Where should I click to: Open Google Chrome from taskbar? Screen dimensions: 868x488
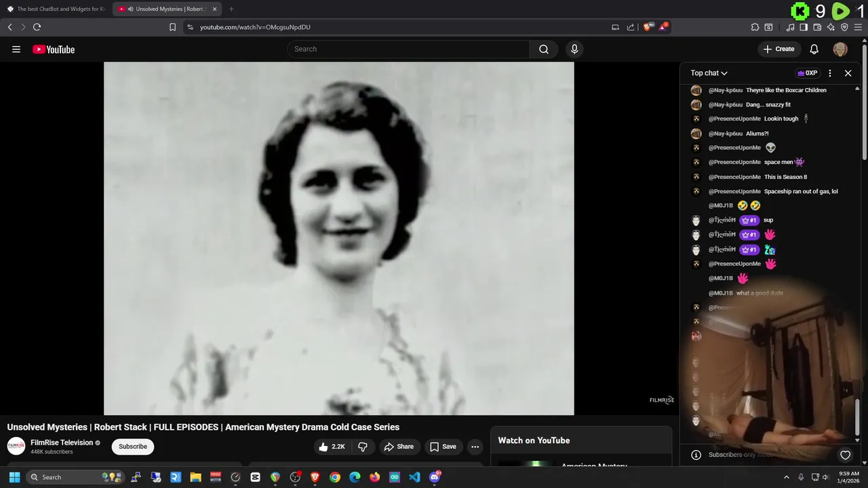click(x=335, y=477)
